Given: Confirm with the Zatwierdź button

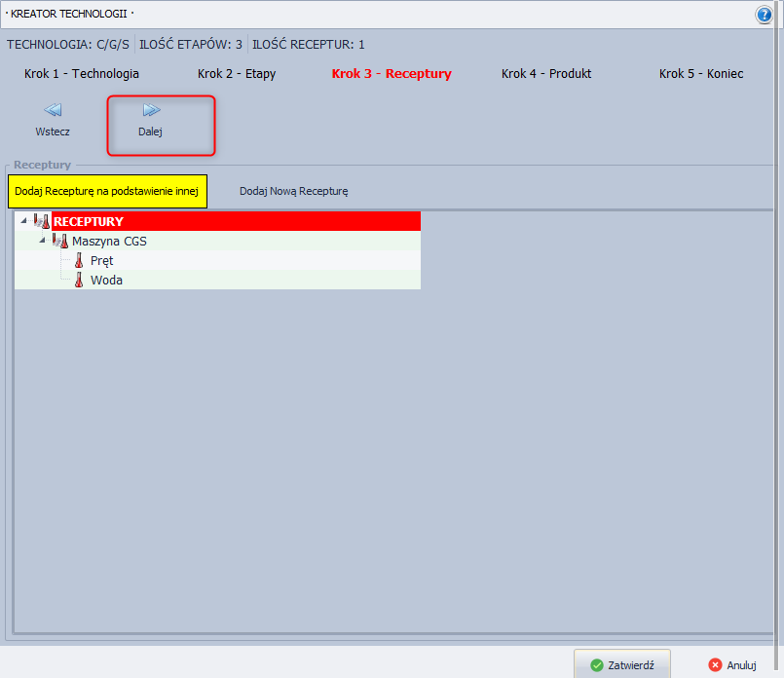Looking at the screenshot, I should (x=622, y=665).
